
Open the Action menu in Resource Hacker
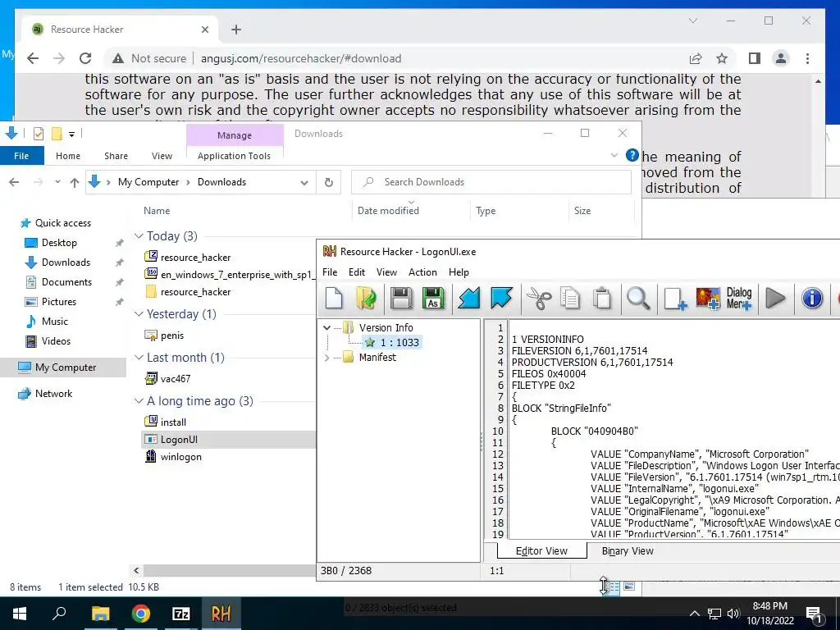pyautogui.click(x=422, y=272)
